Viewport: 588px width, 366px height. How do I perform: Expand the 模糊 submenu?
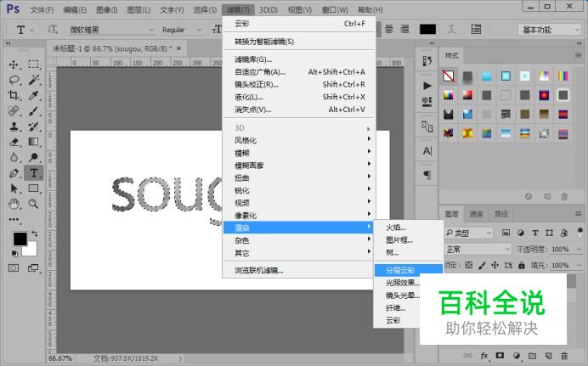[x=299, y=153]
